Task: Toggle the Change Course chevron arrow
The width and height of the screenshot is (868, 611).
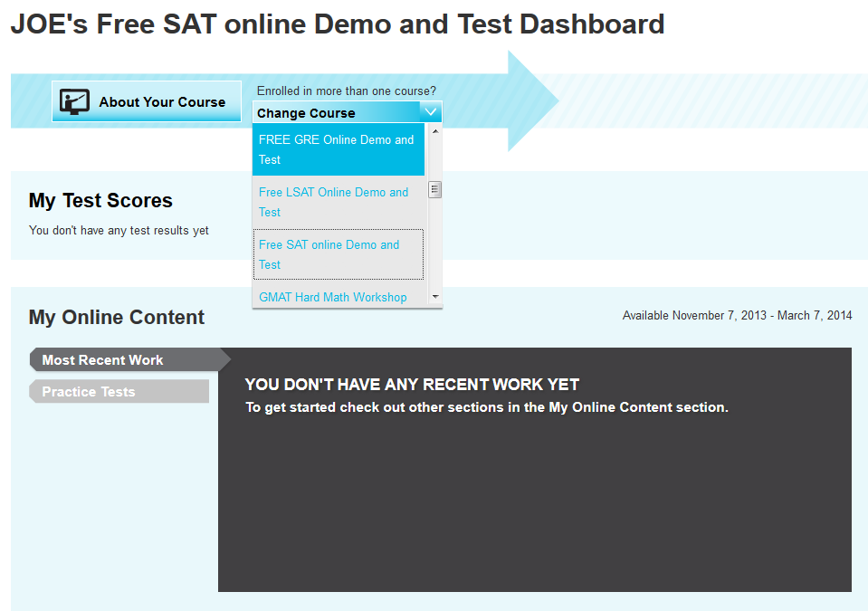Action: point(431,112)
